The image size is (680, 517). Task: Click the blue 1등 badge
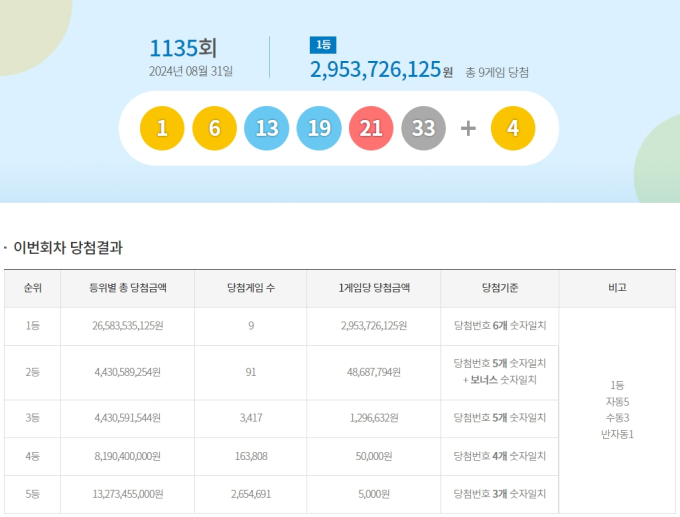pos(323,45)
